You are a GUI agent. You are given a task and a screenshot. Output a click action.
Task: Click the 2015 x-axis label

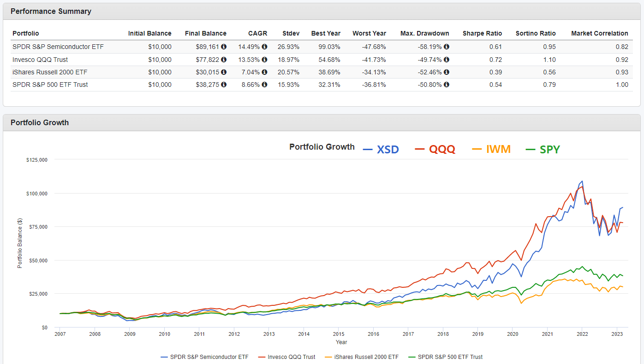(x=339, y=334)
